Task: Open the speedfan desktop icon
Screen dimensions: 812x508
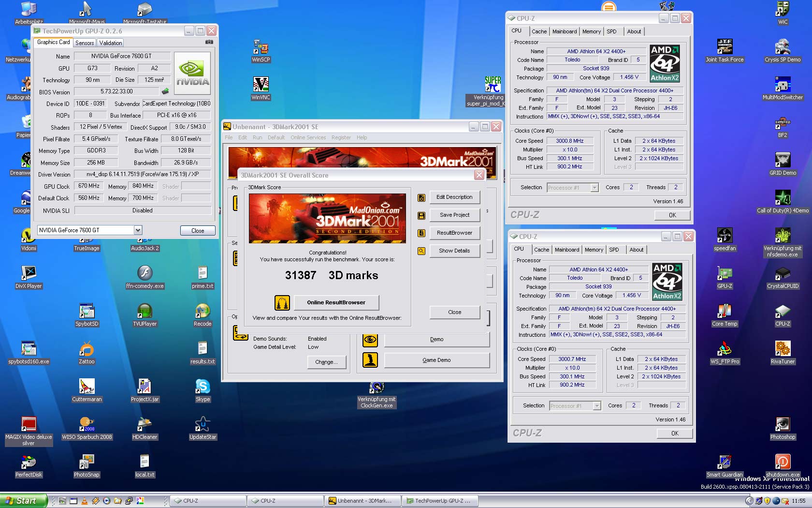Action: pyautogui.click(x=725, y=240)
